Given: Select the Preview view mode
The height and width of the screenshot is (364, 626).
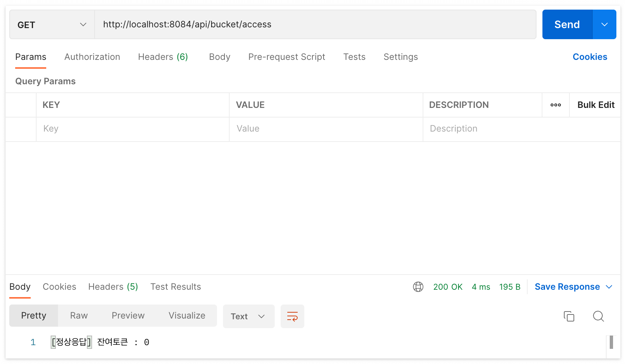Looking at the screenshot, I should tap(128, 316).
